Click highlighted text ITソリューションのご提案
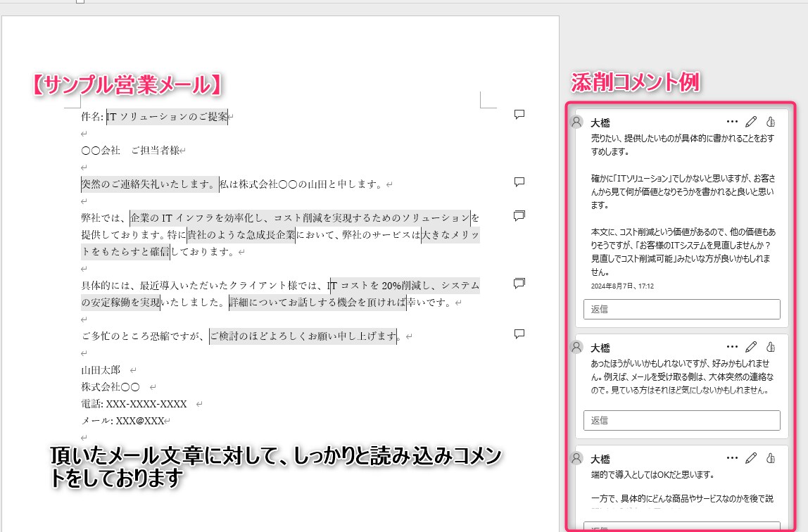Screen dimensions: 808x532 [x=167, y=116]
